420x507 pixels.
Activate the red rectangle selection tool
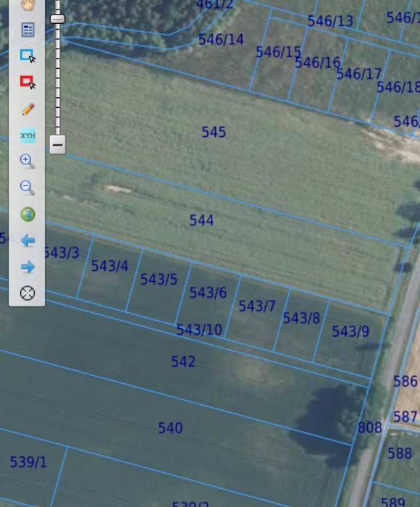pos(28,82)
